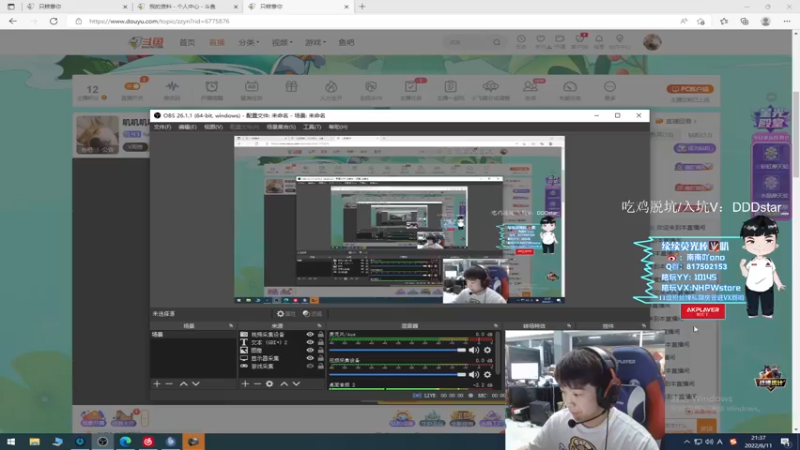This screenshot has height=450, width=800.
Task: Add a new source with plus icon
Action: coord(245,384)
